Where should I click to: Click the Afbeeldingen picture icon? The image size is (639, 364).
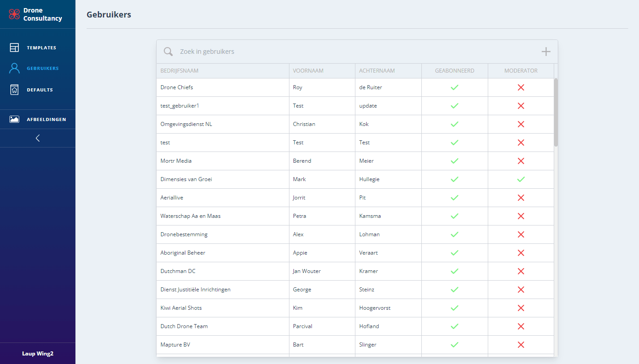tap(14, 119)
